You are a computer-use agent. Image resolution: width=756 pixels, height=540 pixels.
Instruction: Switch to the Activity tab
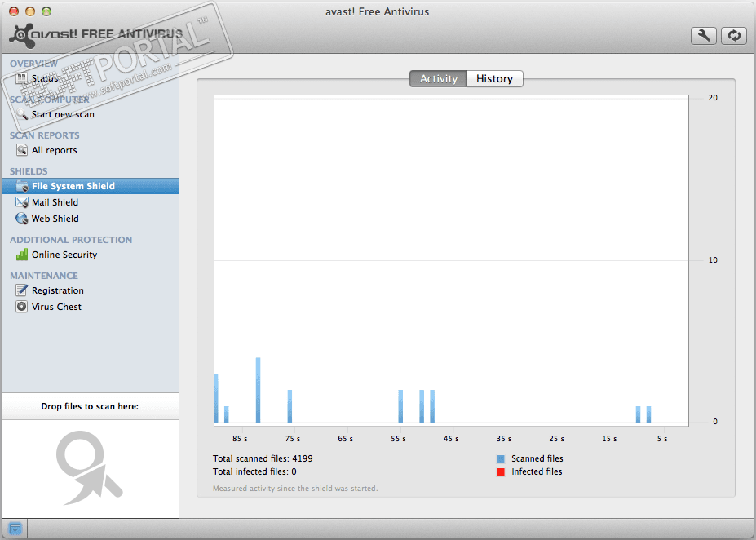[x=438, y=78]
